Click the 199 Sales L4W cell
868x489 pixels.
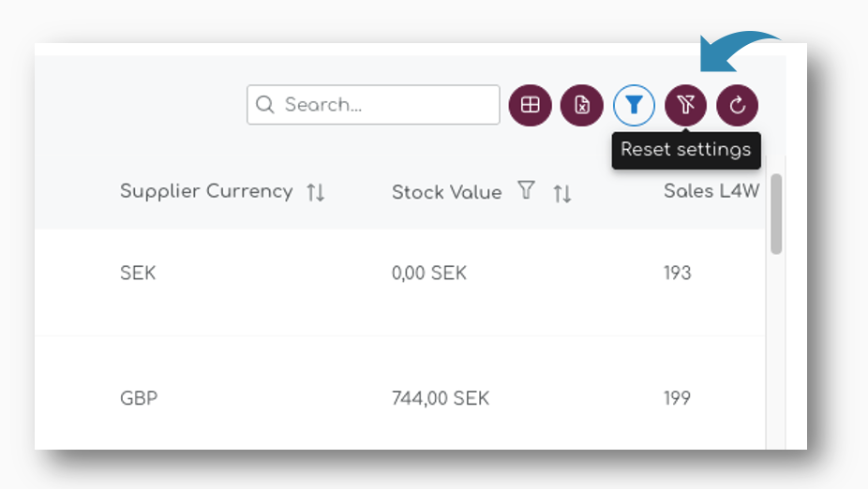677,398
